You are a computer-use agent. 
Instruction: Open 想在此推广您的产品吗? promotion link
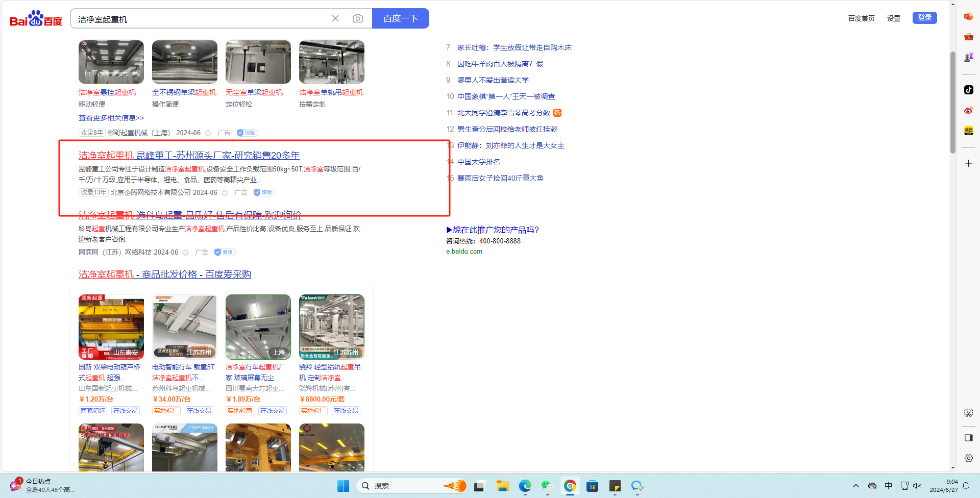(x=493, y=230)
